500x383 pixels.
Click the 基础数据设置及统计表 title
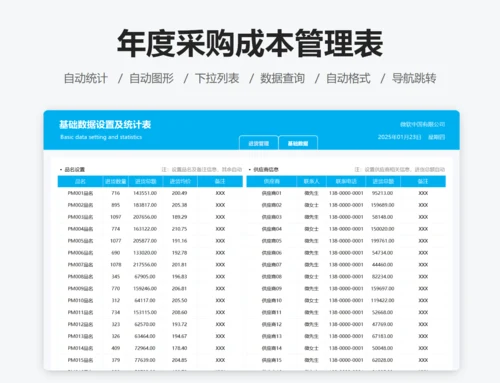tap(105, 125)
